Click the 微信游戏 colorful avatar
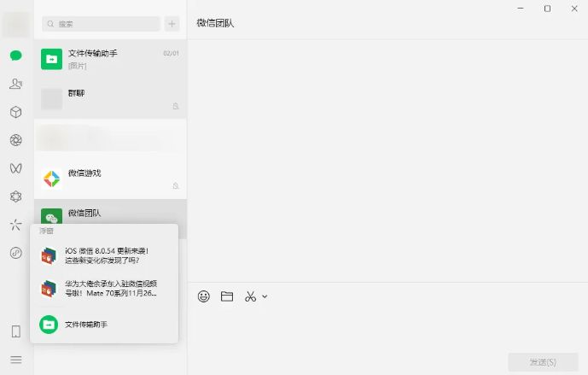588x375 pixels. click(x=51, y=179)
